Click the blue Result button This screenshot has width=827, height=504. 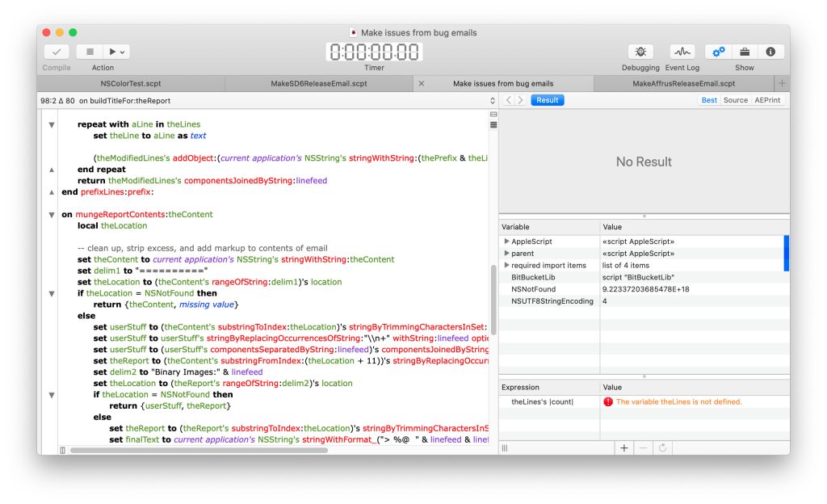click(548, 100)
